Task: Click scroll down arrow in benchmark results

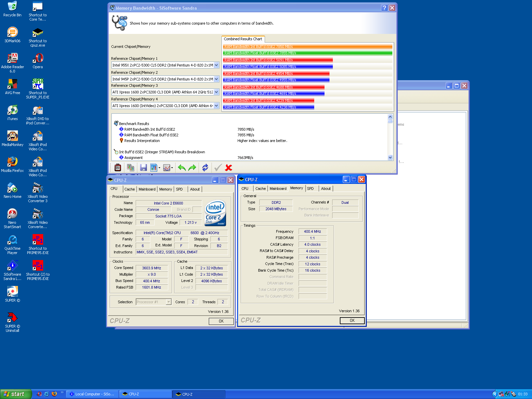Action: (390, 158)
